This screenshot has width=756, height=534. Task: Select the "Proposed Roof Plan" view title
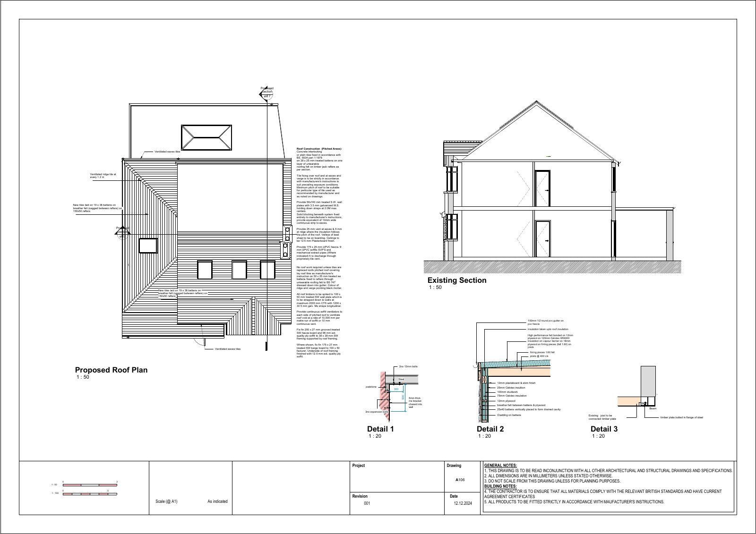111,370
